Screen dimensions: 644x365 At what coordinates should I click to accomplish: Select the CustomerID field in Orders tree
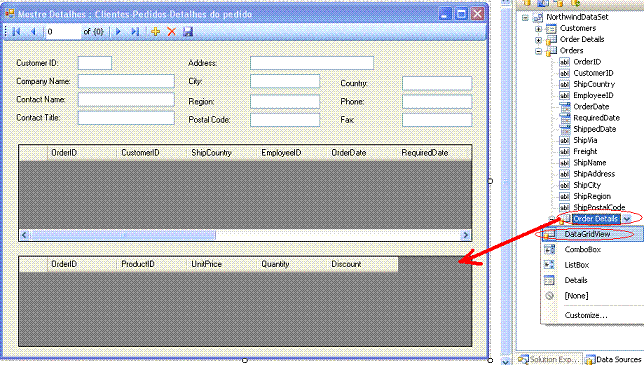[593, 73]
